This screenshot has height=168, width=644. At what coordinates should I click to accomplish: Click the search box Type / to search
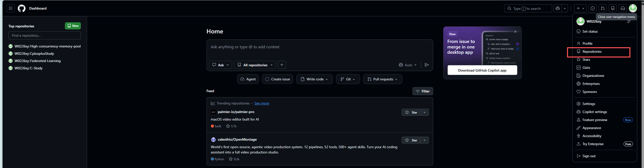click(x=528, y=8)
